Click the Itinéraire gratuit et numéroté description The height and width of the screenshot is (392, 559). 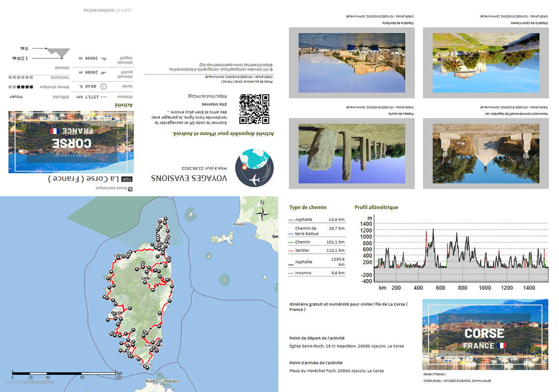click(x=348, y=307)
